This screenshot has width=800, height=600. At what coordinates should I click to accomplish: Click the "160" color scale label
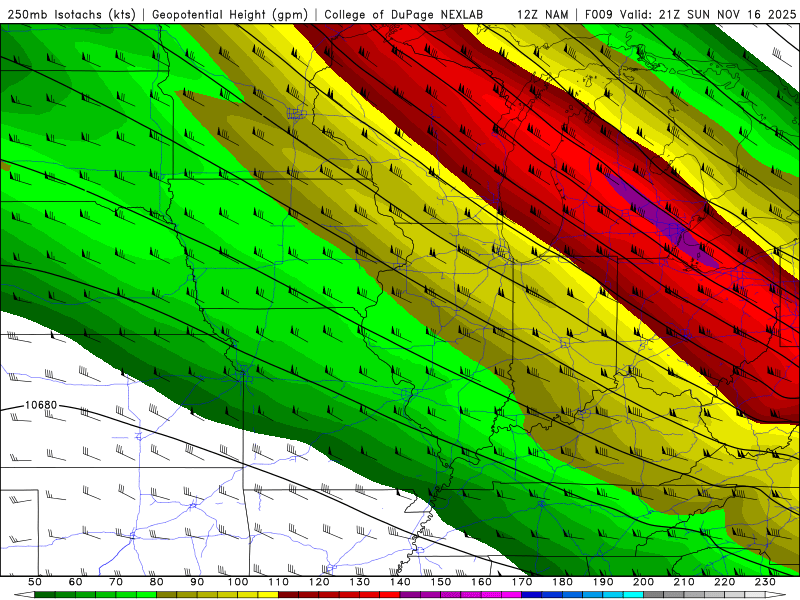[481, 582]
